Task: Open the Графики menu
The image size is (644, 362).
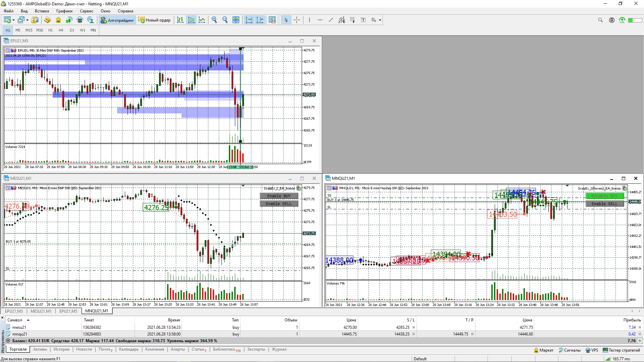Action: coord(64,11)
